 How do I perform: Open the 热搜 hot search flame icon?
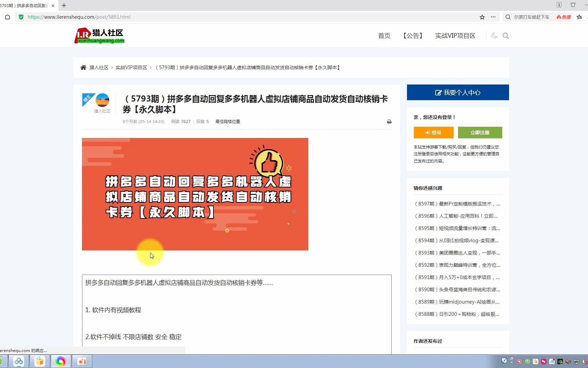click(563, 17)
